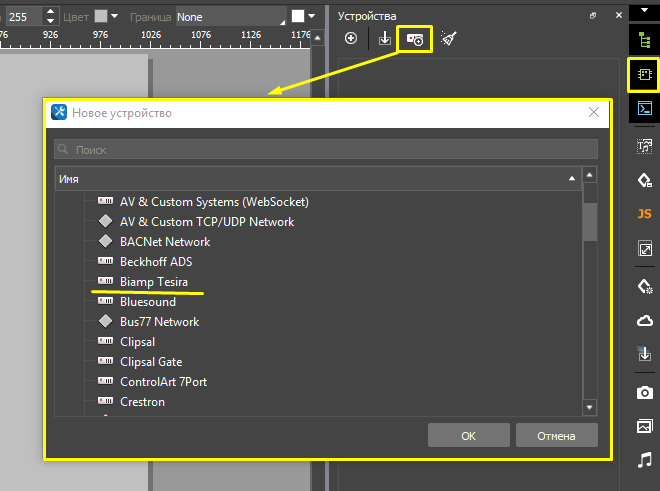Open the Цвет color dropdown arrow
Screen dimensions: 660x491
click(115, 17)
